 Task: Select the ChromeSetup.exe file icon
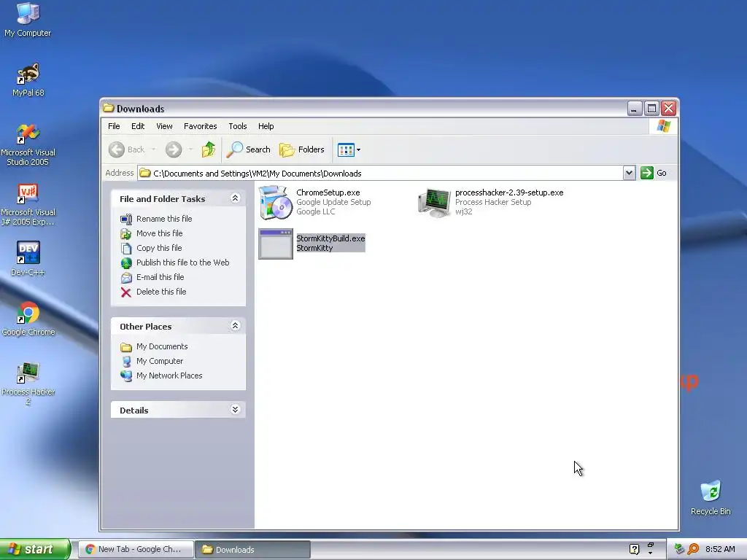[275, 203]
